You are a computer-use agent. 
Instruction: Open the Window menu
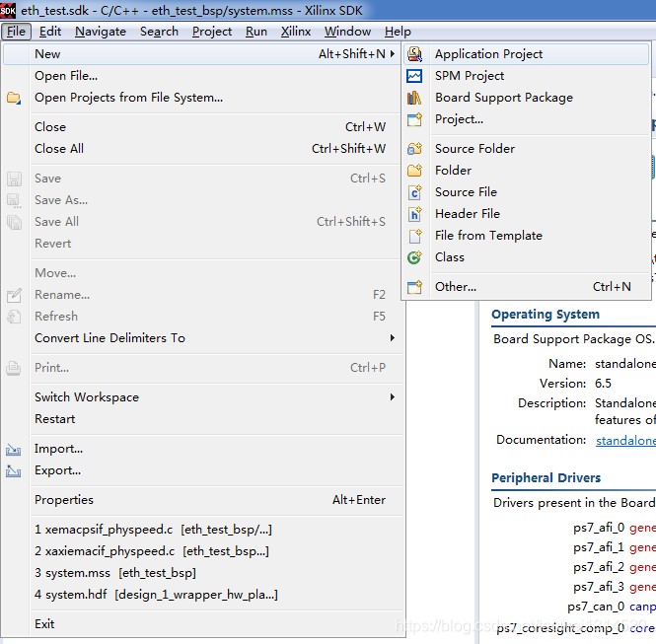[x=347, y=32]
